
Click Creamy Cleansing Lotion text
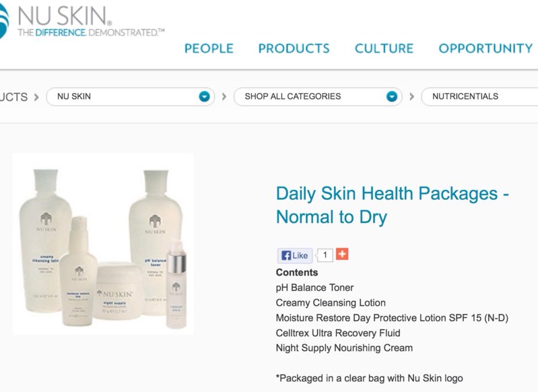tap(331, 302)
